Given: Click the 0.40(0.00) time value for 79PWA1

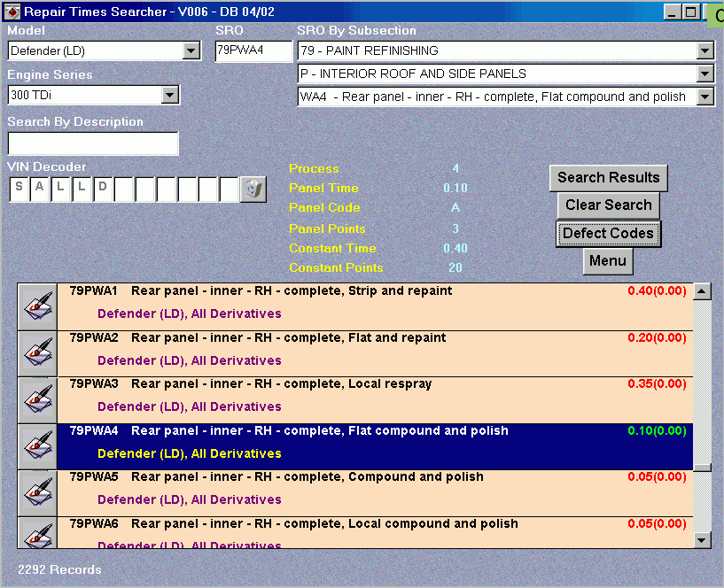Looking at the screenshot, I should (657, 291).
